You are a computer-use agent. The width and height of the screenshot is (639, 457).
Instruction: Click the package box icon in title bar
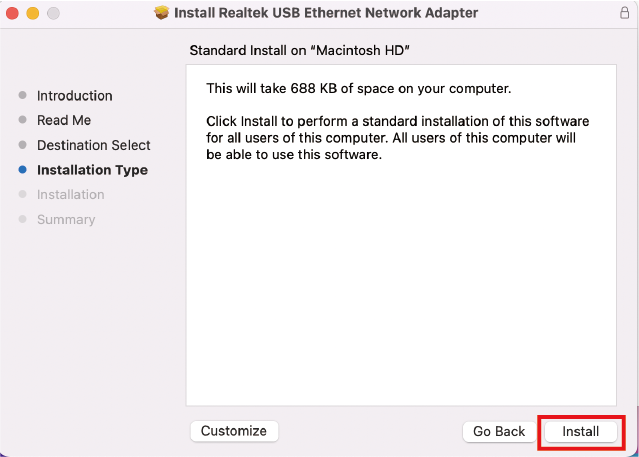(162, 13)
